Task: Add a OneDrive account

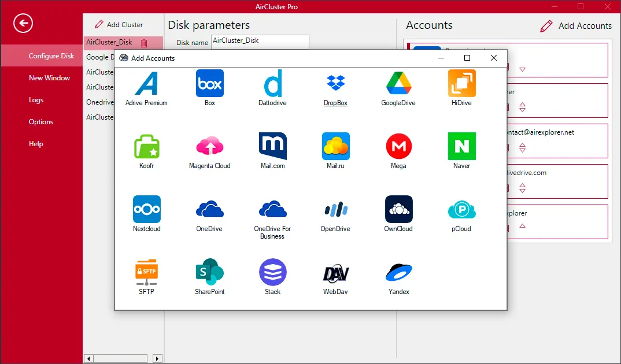Action: (209, 209)
